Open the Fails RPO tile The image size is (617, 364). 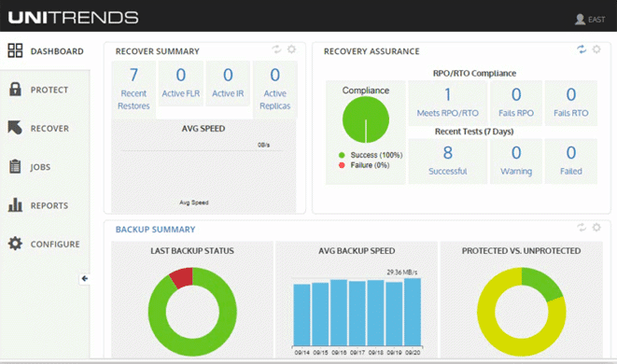[516, 103]
